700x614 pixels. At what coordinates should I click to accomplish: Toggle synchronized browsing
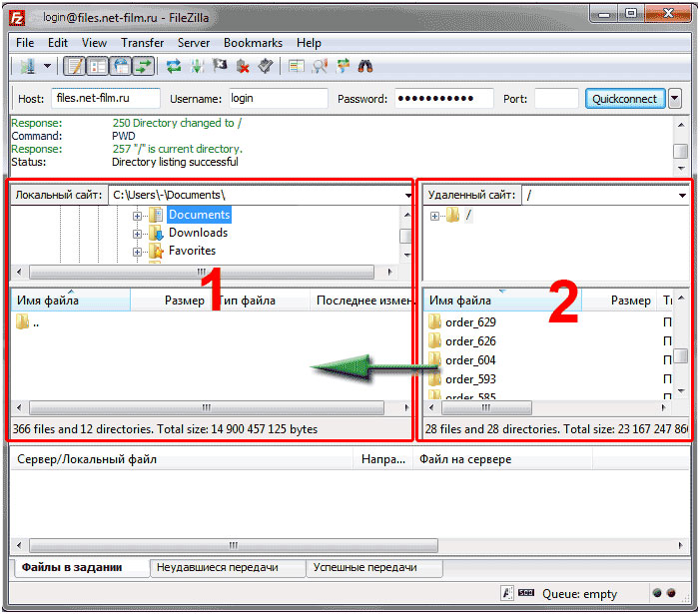coord(343,67)
